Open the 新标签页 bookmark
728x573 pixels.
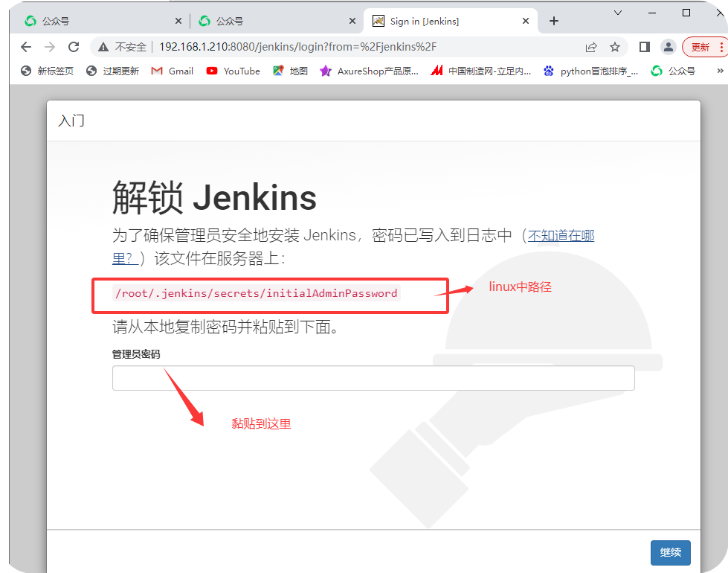click(47, 71)
